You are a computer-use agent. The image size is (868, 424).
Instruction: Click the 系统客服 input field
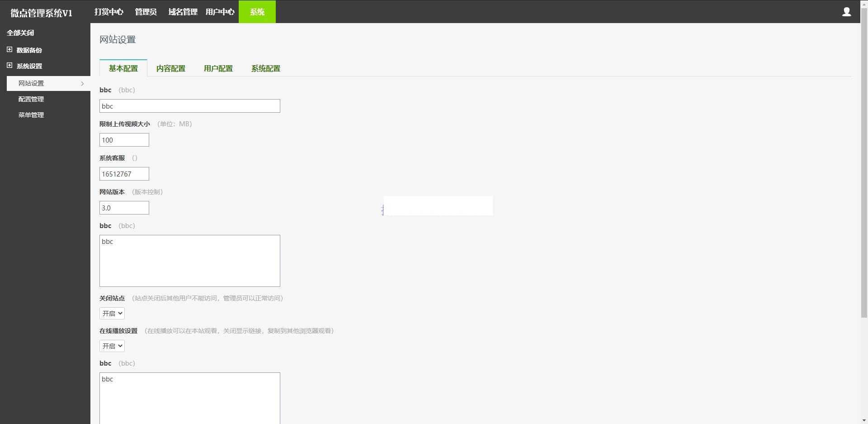[x=124, y=174]
